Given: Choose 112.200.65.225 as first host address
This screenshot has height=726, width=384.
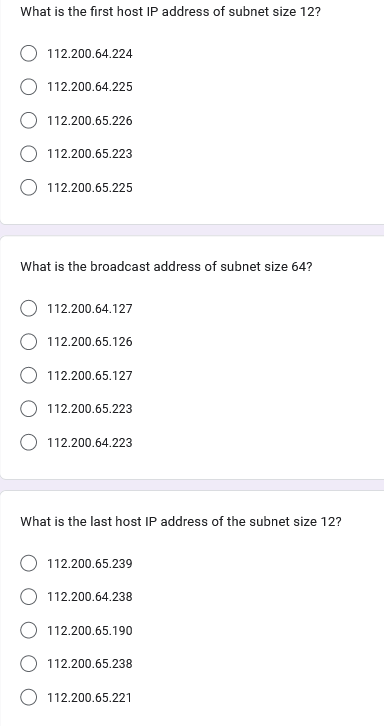Looking at the screenshot, I should pos(29,187).
